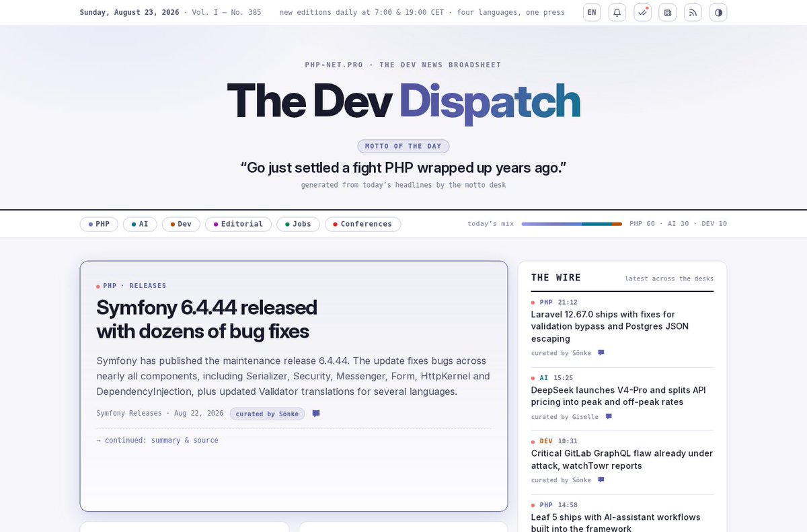Open the Laravel 12.67.0 wire headline
Screen dimensions: 807x532
click(610, 326)
